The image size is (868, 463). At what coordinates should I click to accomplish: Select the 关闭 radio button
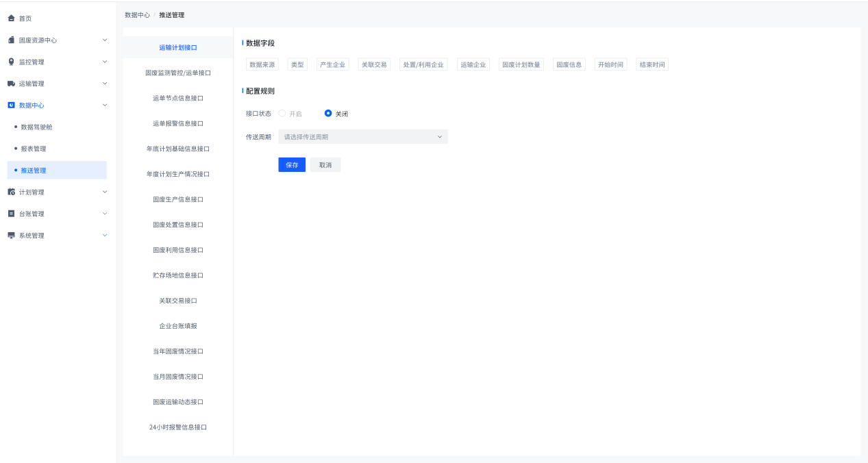328,114
